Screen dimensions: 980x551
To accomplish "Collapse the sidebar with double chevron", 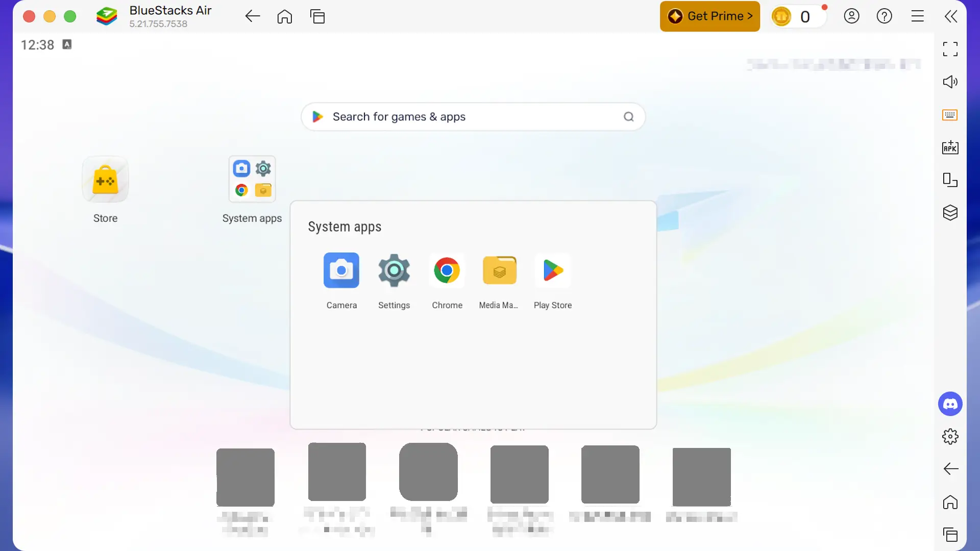I will (950, 16).
